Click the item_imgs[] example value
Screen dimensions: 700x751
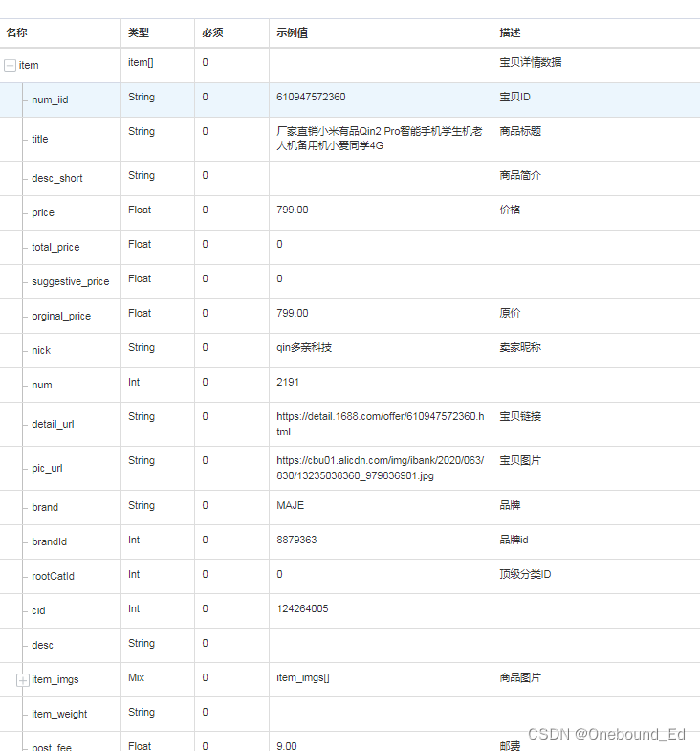[302, 677]
